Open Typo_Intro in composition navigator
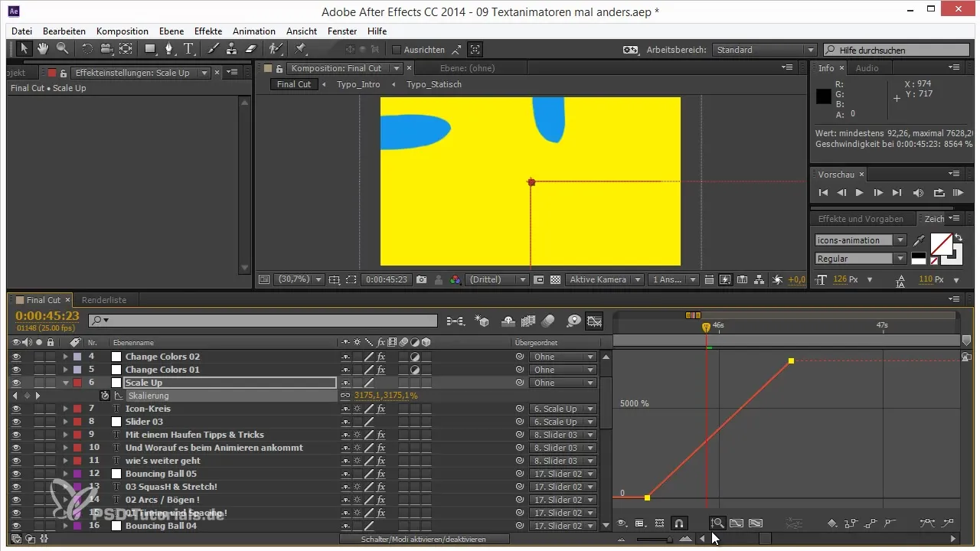Viewport: 980px width, 551px height. coord(358,84)
